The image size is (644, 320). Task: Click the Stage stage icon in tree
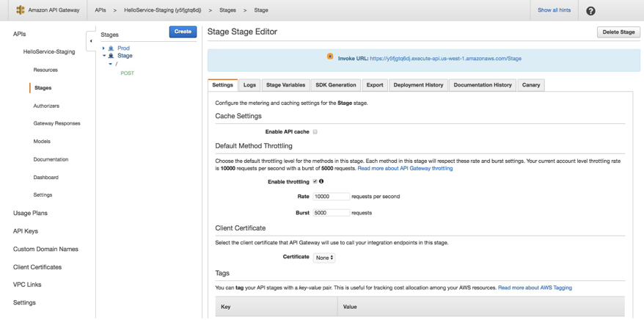(111, 56)
